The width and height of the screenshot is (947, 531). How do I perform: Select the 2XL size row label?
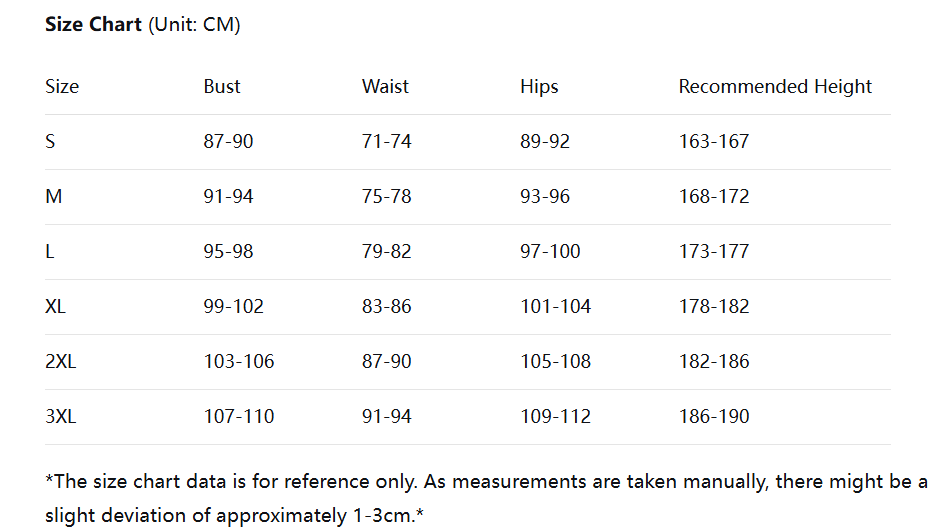(x=61, y=362)
